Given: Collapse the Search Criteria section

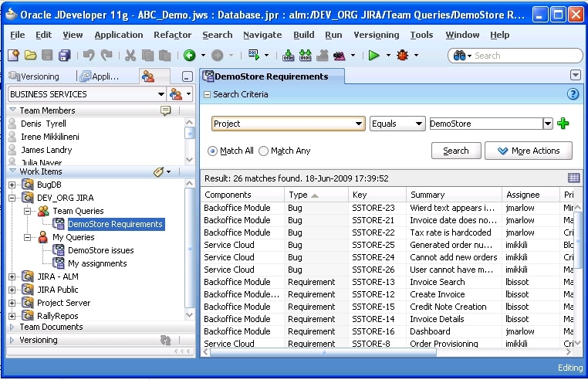Looking at the screenshot, I should tap(207, 94).
